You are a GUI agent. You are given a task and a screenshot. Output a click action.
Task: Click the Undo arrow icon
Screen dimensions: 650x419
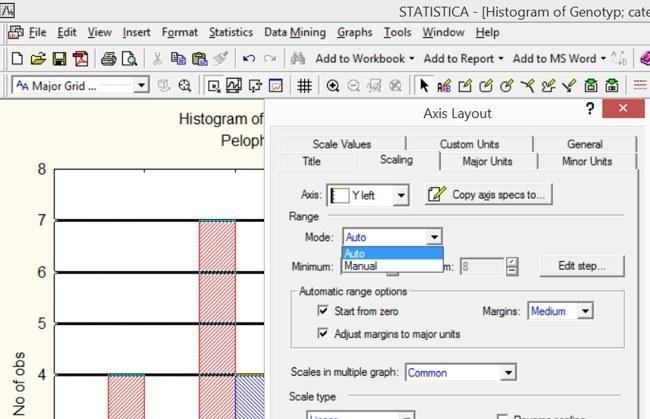click(249, 59)
